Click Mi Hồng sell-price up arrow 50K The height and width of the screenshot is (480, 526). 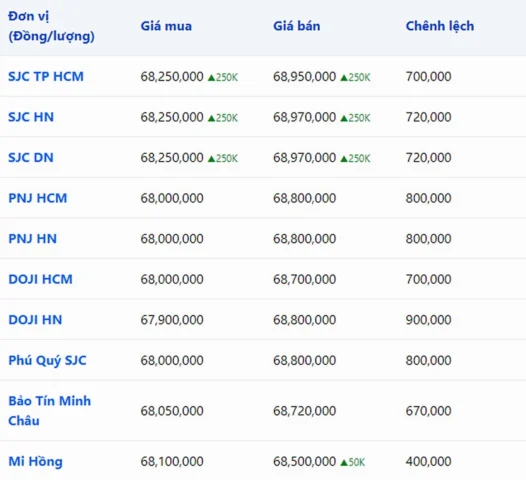pos(353,463)
